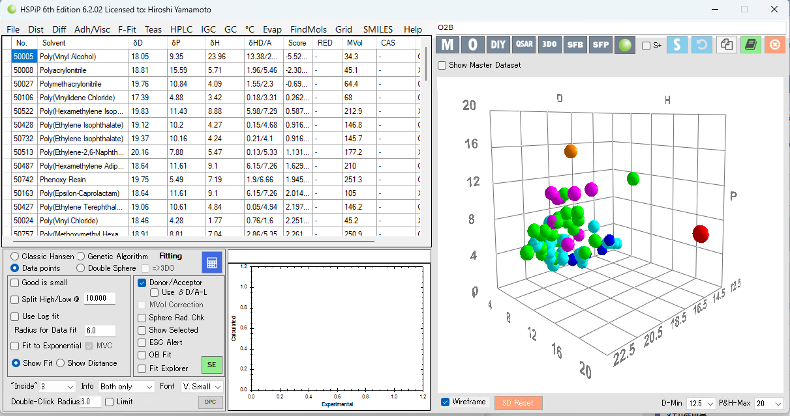Click the QSAR toolbar button
The height and width of the screenshot is (416, 790).
click(523, 45)
